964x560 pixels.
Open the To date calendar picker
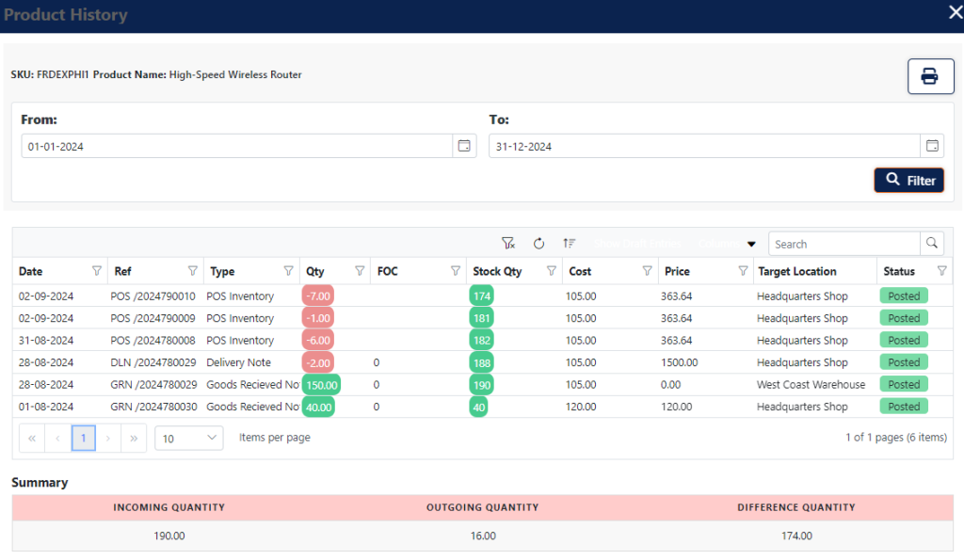(932, 146)
